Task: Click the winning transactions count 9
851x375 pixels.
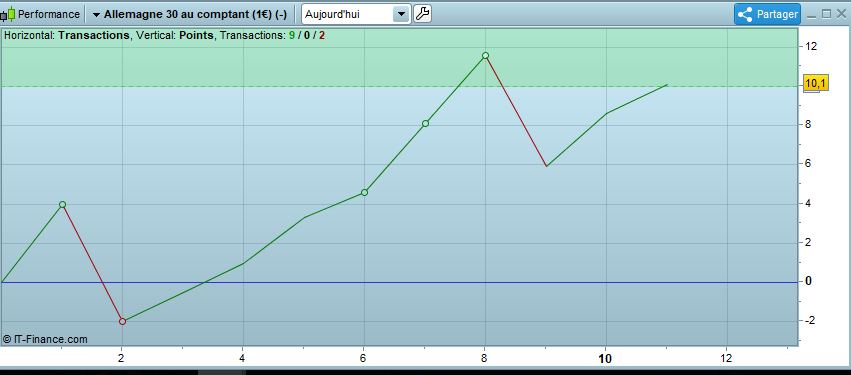Action: (292, 36)
